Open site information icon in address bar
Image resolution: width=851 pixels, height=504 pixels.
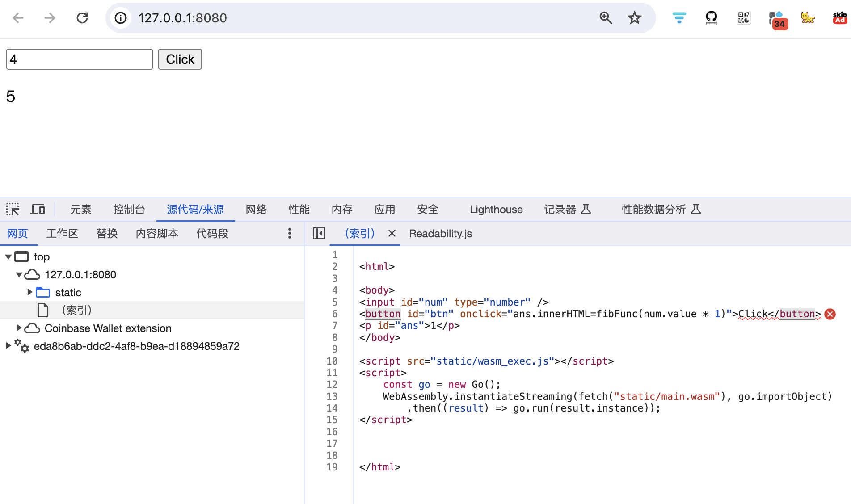point(121,18)
